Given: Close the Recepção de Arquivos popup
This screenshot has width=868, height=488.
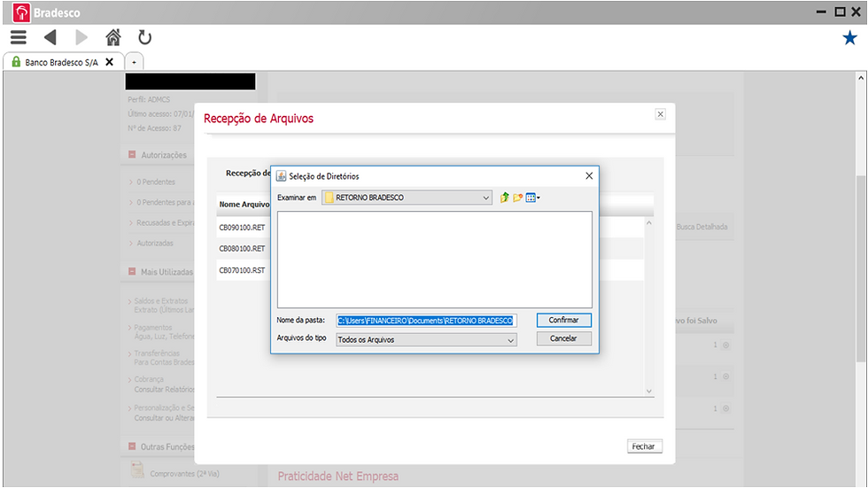Looking at the screenshot, I should (661, 114).
